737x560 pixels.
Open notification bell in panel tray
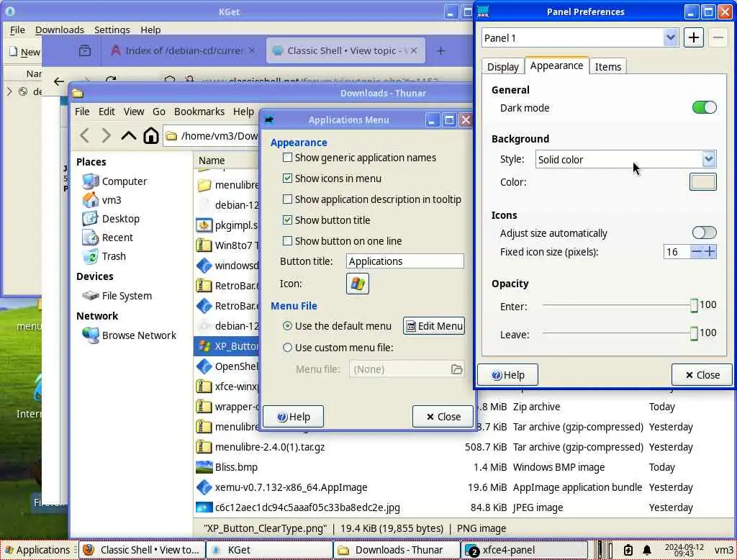(647, 550)
